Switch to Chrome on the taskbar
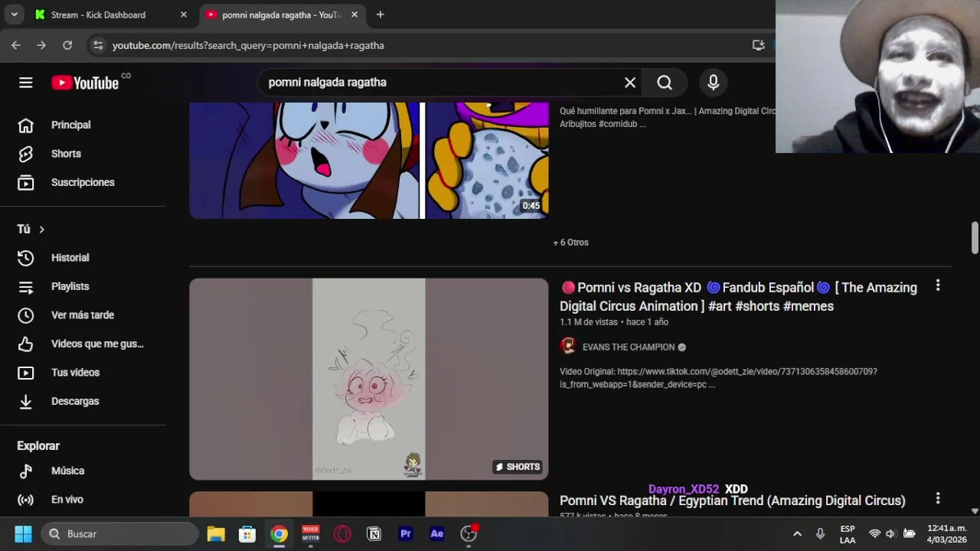Screen dimensions: 980x551 click(x=279, y=533)
